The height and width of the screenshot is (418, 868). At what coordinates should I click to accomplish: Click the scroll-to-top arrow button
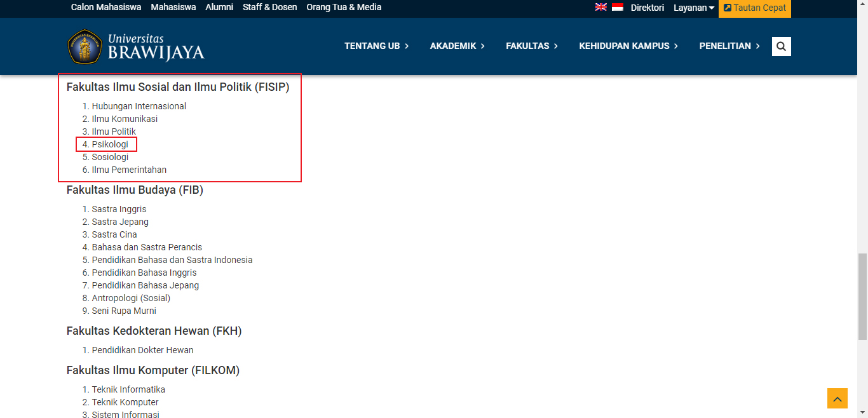[x=837, y=398]
